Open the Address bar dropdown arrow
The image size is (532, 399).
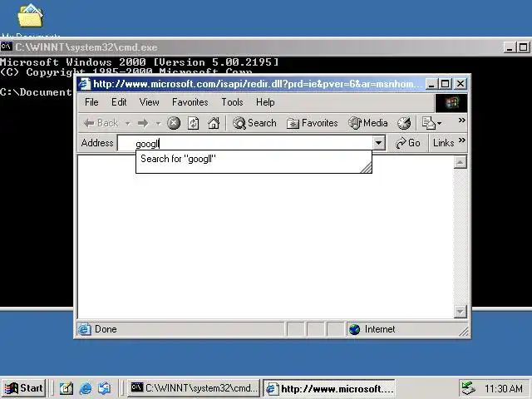click(379, 143)
